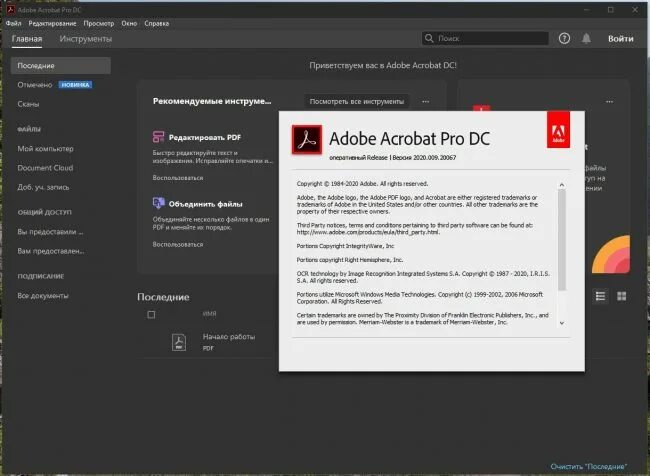The image size is (650, 476).
Task: Click the Acrobat logo in About dialog
Action: [x=307, y=140]
